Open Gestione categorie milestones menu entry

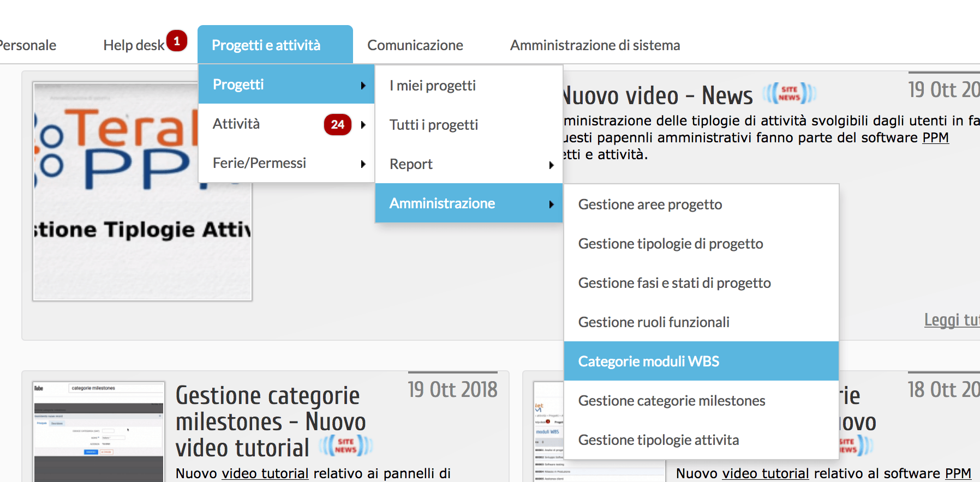(701, 401)
